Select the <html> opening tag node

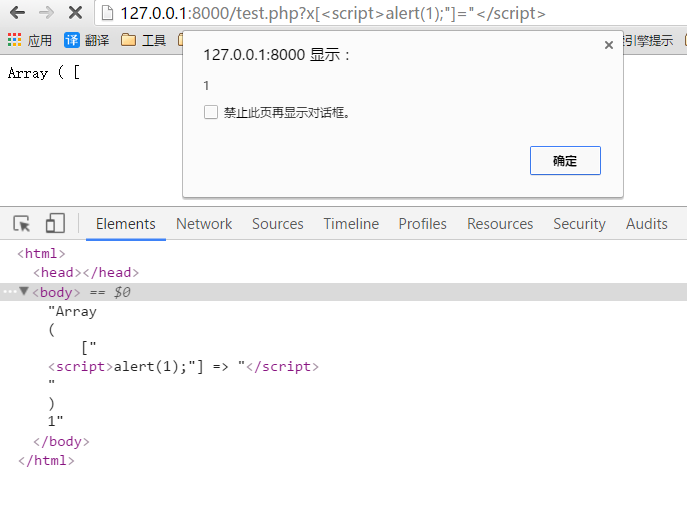click(x=41, y=253)
